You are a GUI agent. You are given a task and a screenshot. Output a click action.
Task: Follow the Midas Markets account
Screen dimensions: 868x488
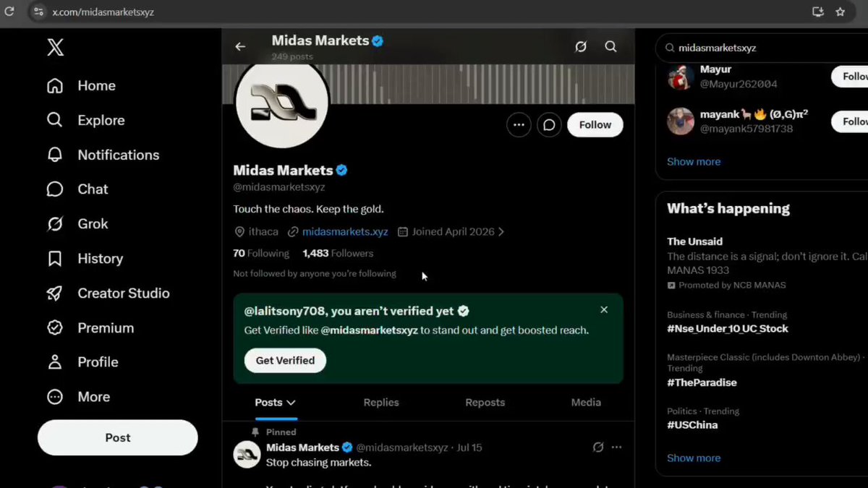[595, 124]
